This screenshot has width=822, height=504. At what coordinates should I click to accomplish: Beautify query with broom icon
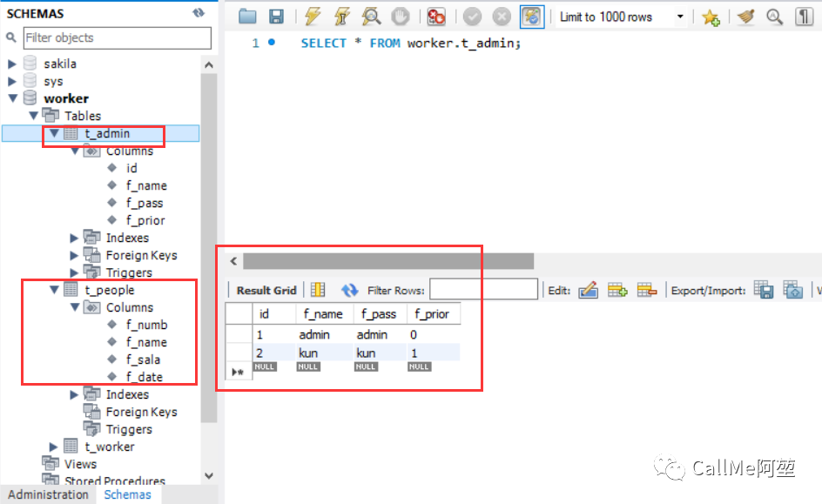pyautogui.click(x=745, y=17)
